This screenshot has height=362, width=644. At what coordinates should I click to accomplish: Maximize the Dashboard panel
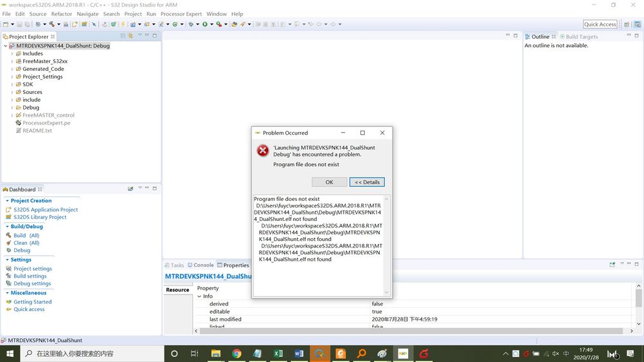pos(155,188)
